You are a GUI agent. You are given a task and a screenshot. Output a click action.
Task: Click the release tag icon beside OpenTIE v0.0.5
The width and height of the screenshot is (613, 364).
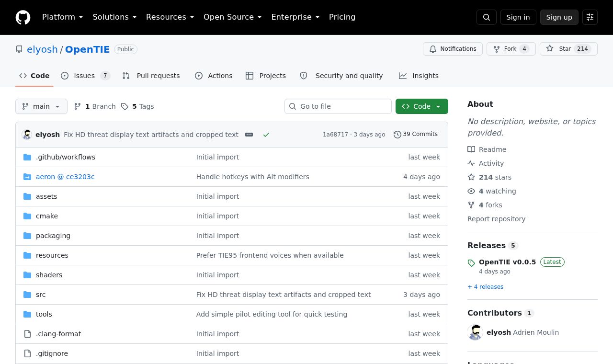(471, 263)
